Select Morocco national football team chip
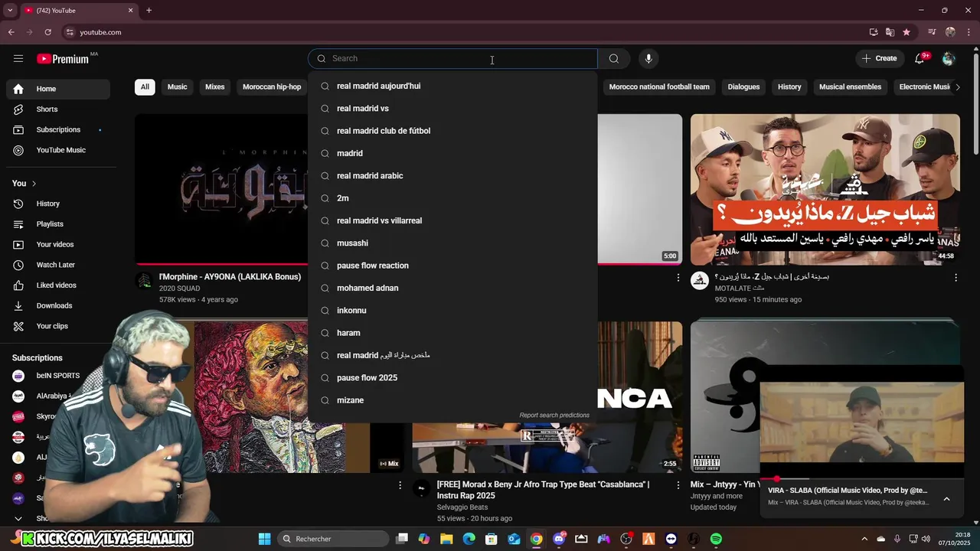The width and height of the screenshot is (980, 551). [x=659, y=86]
